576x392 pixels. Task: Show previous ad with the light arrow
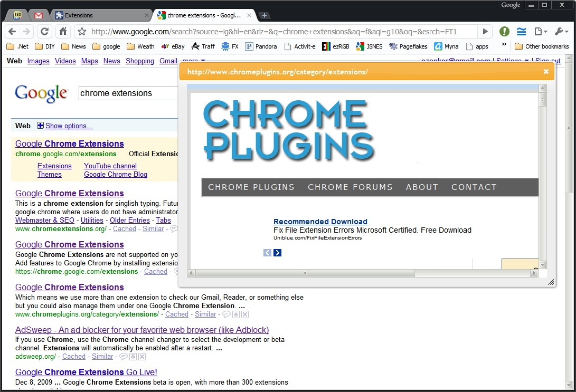point(268,253)
